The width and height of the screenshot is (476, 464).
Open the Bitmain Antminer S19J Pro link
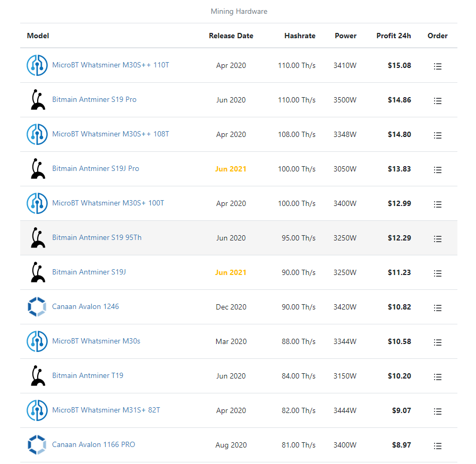click(96, 168)
